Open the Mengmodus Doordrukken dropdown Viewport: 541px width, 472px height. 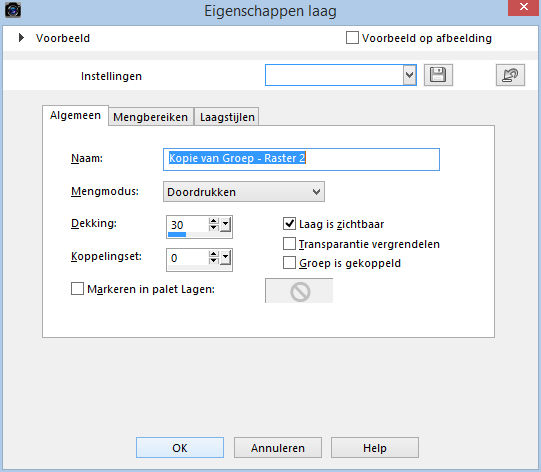(244, 192)
